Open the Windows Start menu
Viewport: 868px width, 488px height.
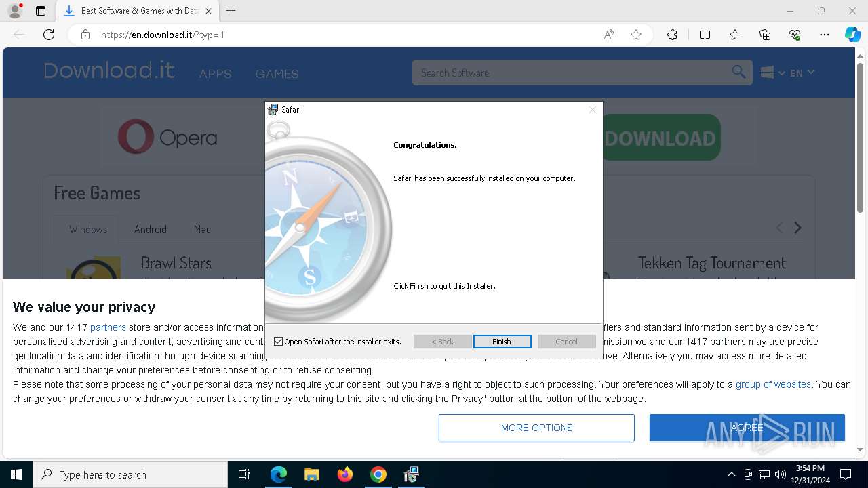point(16,474)
